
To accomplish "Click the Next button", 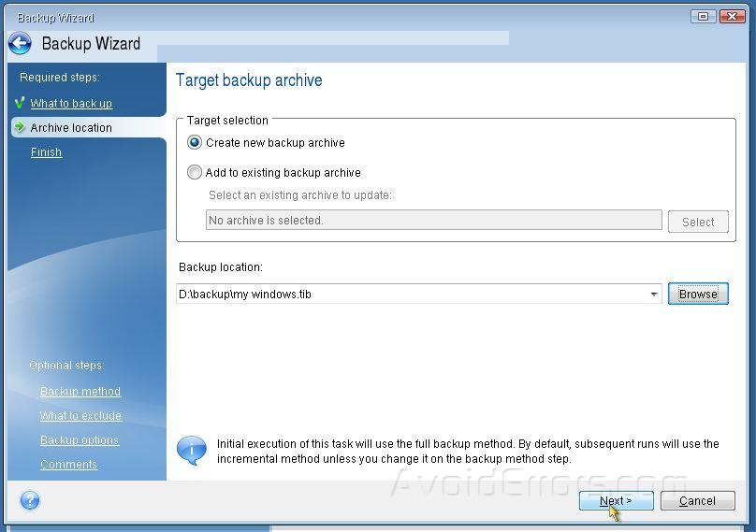I will point(616,501).
